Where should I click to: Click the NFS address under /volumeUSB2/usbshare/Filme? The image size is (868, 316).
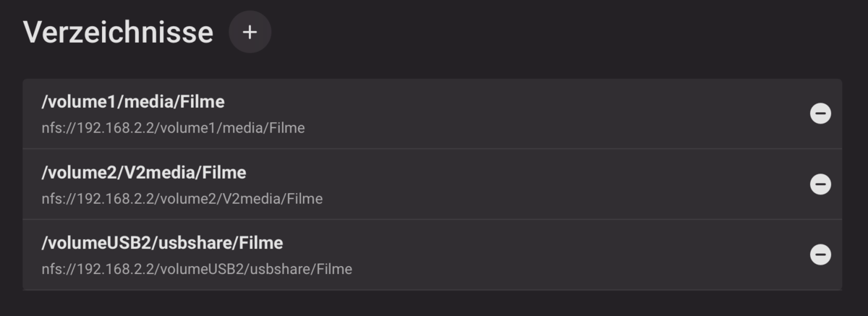coord(197,269)
